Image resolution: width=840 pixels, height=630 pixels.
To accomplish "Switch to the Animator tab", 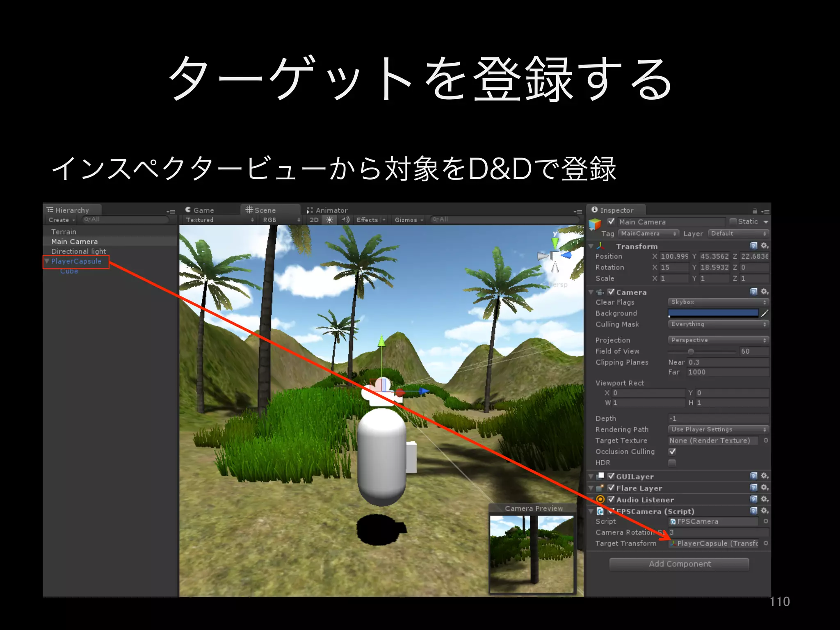I will point(327,210).
